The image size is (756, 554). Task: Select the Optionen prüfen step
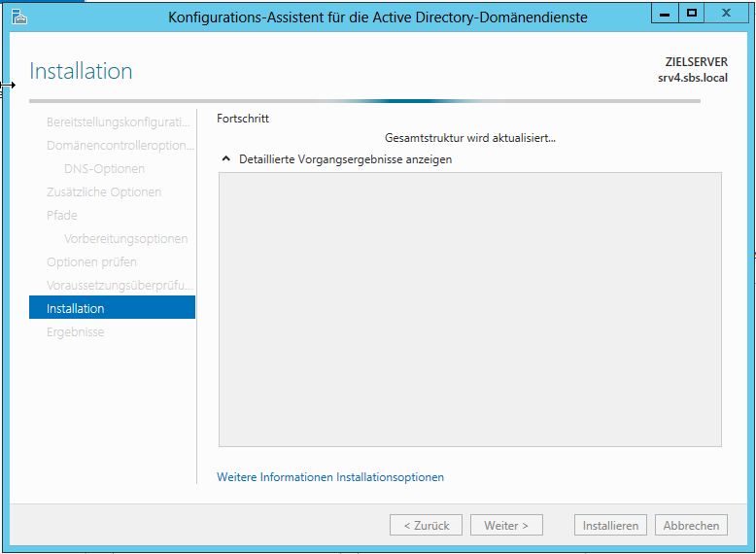[91, 261]
